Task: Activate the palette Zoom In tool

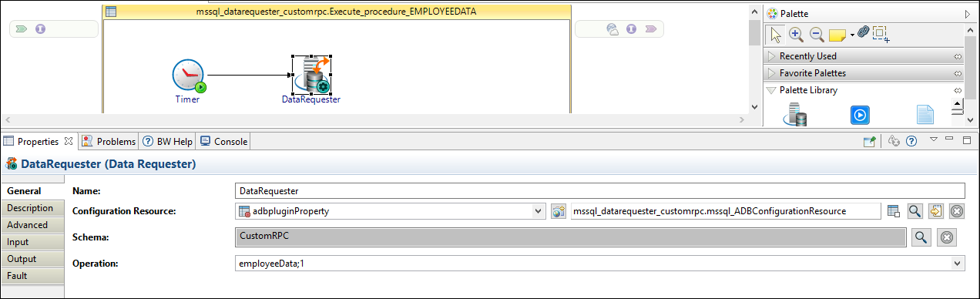Action: point(797,34)
